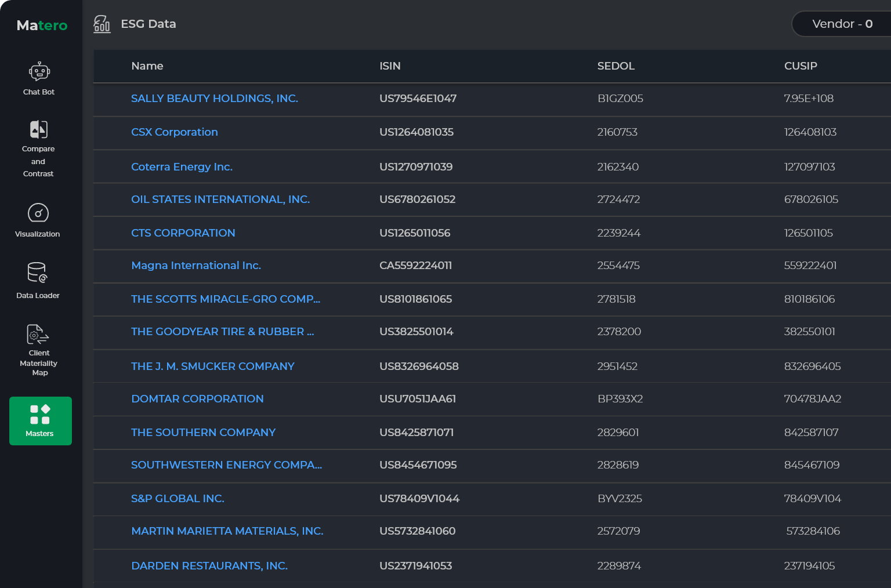The image size is (891, 588).
Task: Open S&P GLOBAL INC. link
Action: tap(178, 499)
